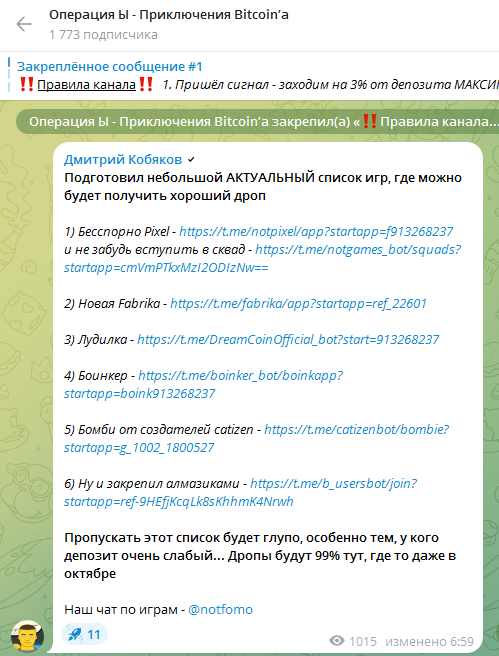Open the fabrika app referral link
Image resolution: width=499 pixels, height=656 pixels.
298,303
